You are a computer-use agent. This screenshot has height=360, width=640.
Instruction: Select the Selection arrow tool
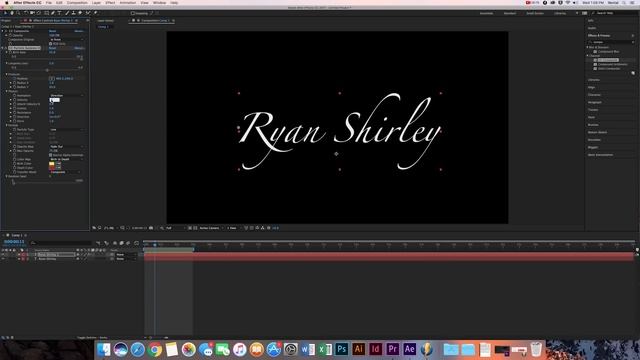tap(5, 13)
